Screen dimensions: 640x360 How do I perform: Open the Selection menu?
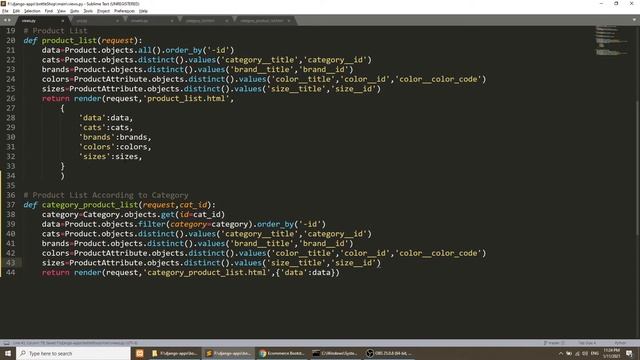(32, 11)
